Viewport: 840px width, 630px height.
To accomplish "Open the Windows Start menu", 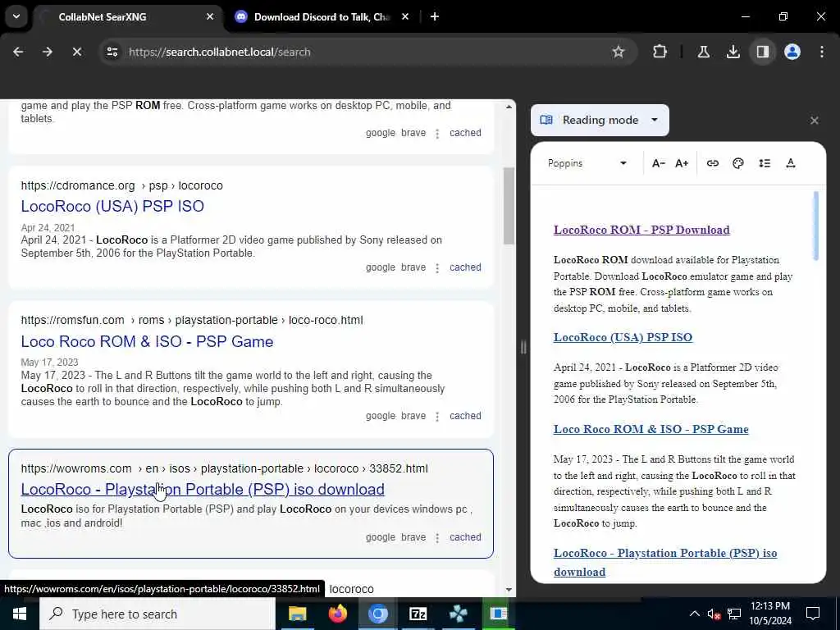I will [20, 614].
